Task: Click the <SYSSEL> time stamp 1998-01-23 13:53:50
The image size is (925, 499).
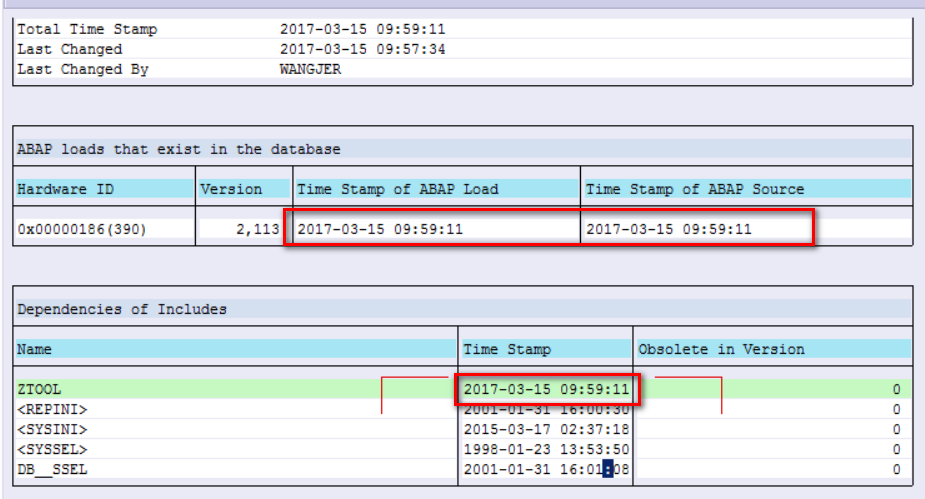Action: point(546,449)
